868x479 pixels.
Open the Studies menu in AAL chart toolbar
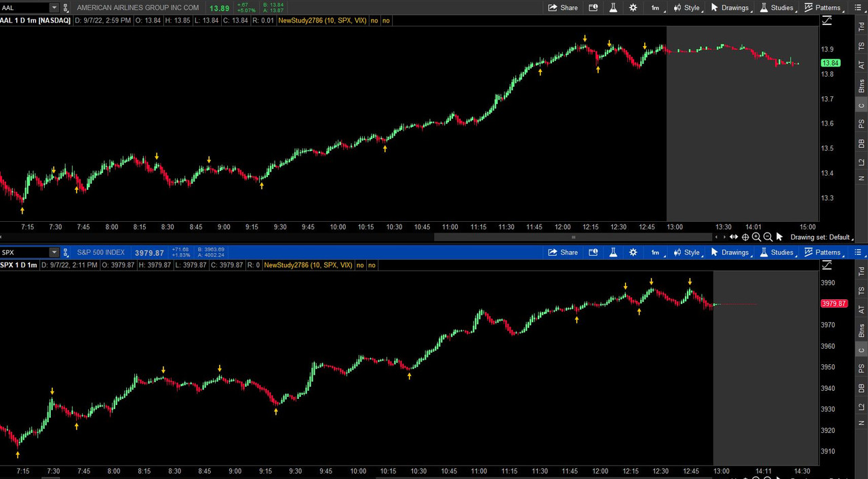click(777, 7)
